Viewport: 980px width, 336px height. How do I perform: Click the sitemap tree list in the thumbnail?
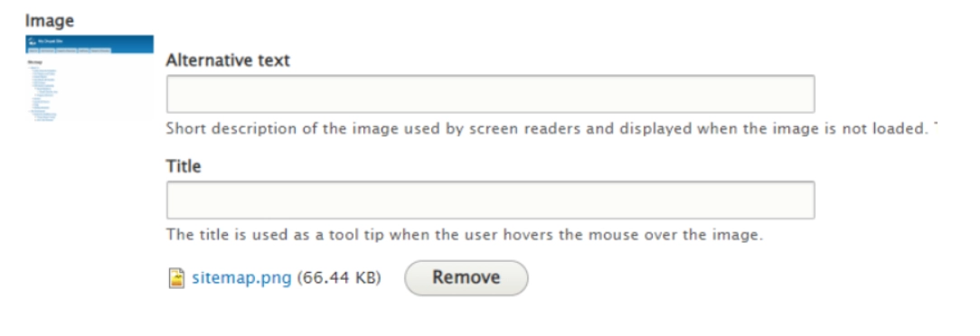pos(43,93)
